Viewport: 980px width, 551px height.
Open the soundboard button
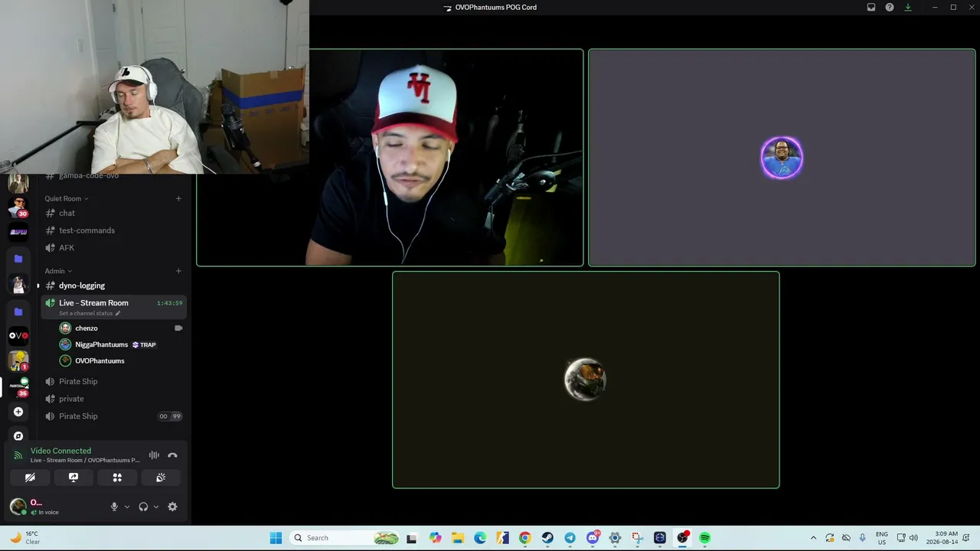tap(161, 478)
